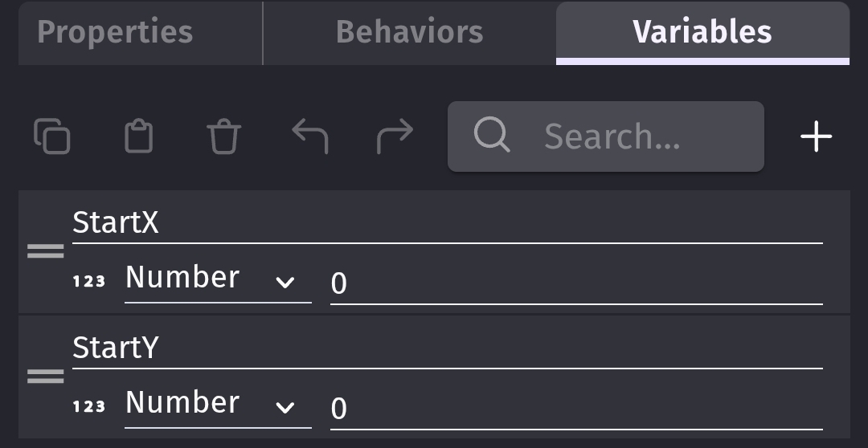The height and width of the screenshot is (448, 868).
Task: Click the StartY value field
Action: click(x=575, y=409)
